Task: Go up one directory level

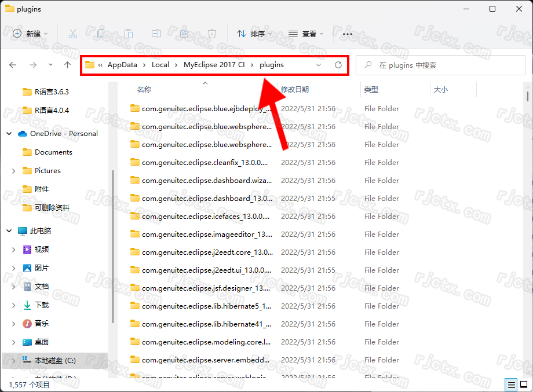Action: (67, 65)
